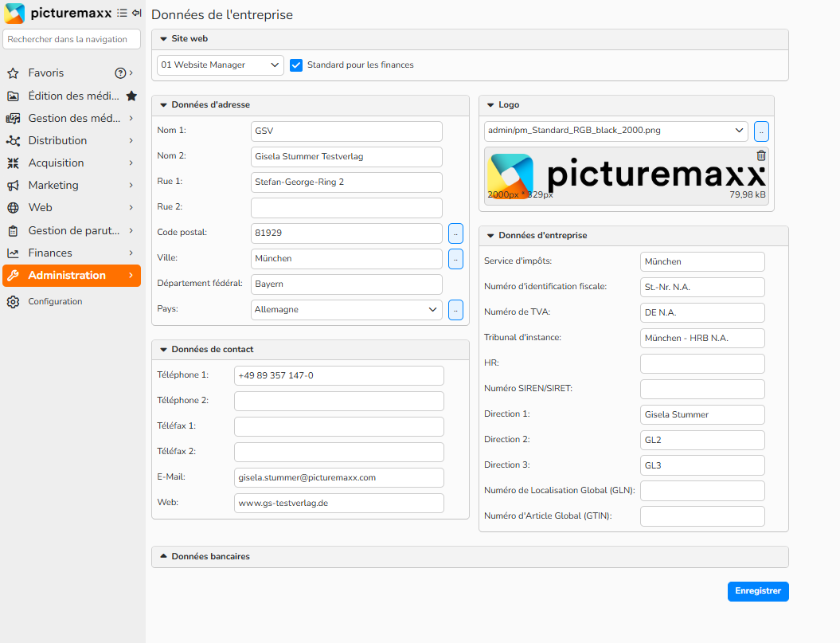Click the Édition des médias image icon
The height and width of the screenshot is (643, 840).
[x=14, y=96]
